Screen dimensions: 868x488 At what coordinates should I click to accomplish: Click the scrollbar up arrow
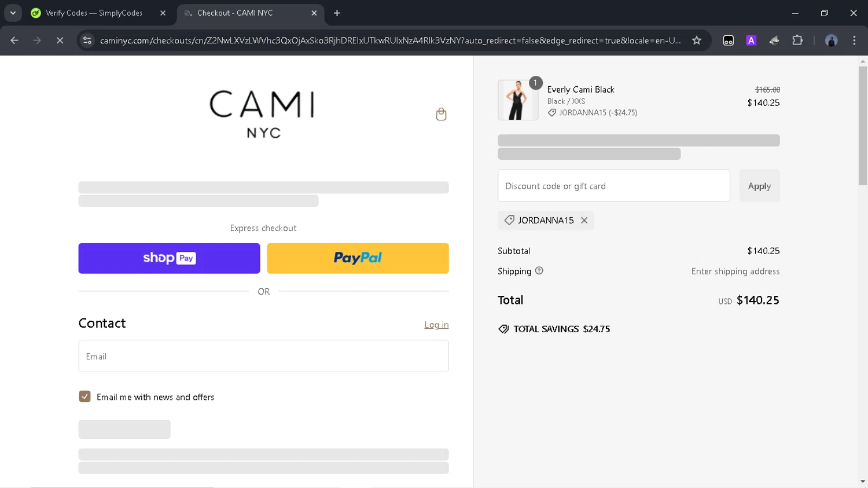863,61
